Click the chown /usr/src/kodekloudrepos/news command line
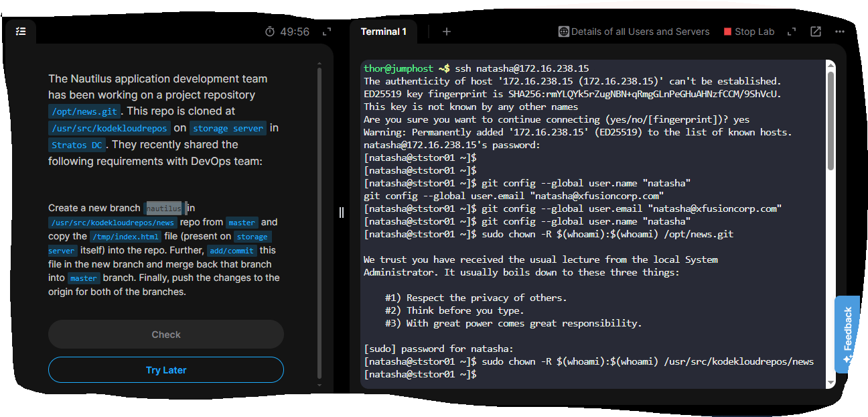 [x=589, y=361]
